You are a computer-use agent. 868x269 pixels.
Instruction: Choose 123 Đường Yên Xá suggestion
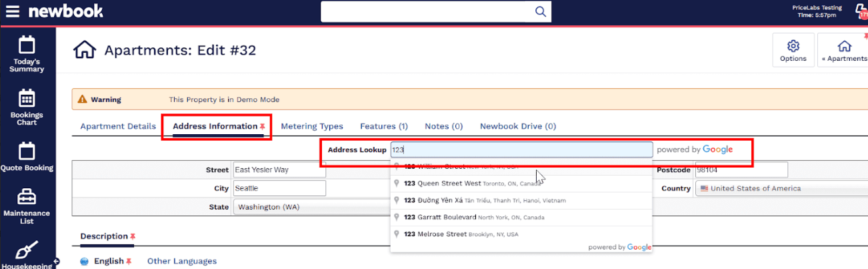pyautogui.click(x=521, y=200)
